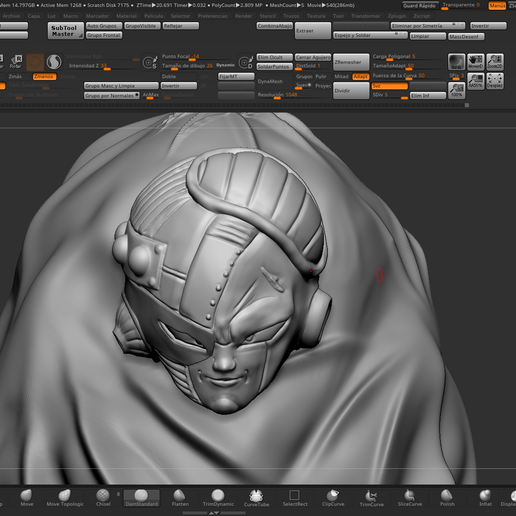Screen dimensions: 516x516
Task: Click the SubTool Master button
Action: pyautogui.click(x=65, y=31)
